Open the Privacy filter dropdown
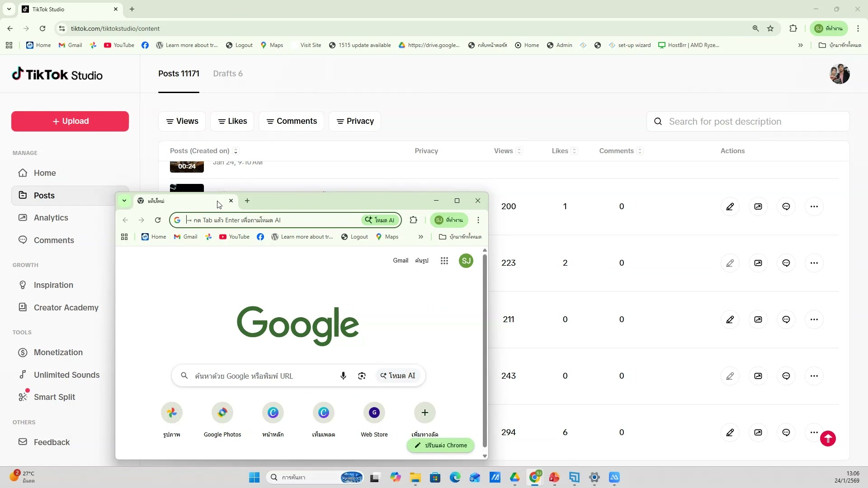 point(355,121)
